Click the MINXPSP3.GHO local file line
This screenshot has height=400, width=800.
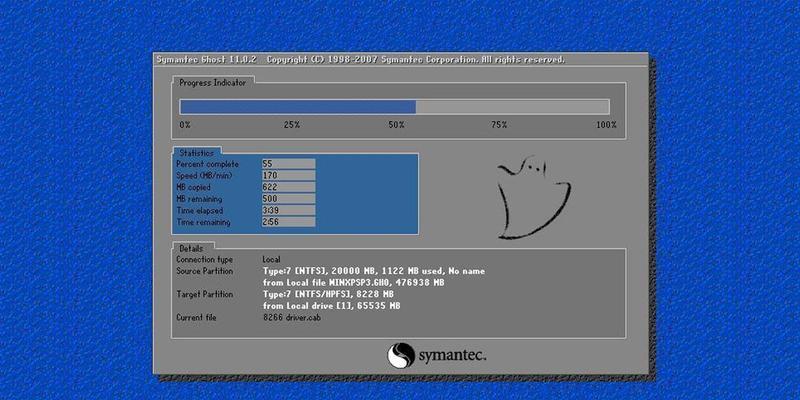(354, 283)
